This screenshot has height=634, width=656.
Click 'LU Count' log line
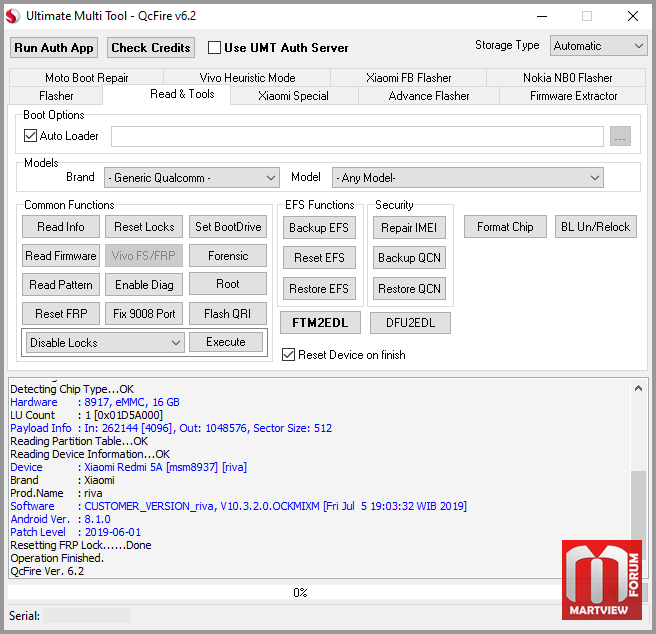pos(87,415)
